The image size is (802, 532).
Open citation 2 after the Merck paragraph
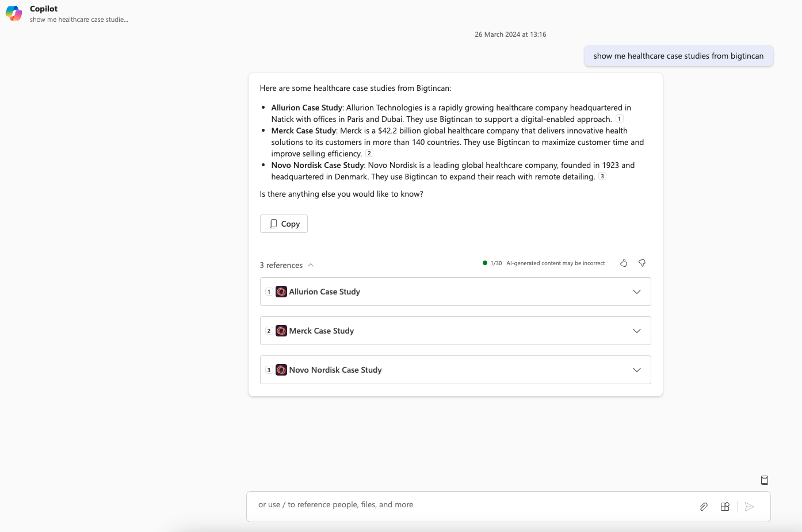click(x=369, y=153)
